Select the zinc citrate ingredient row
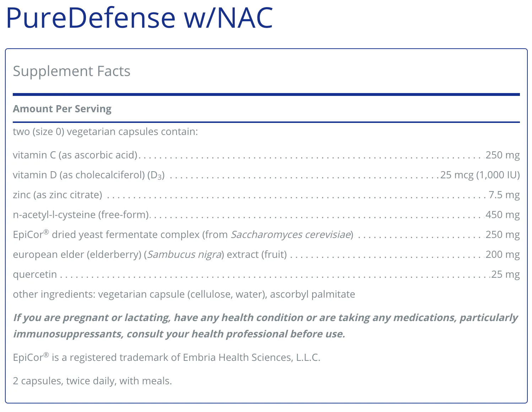This screenshot has width=532, height=412. pyautogui.click(x=266, y=195)
